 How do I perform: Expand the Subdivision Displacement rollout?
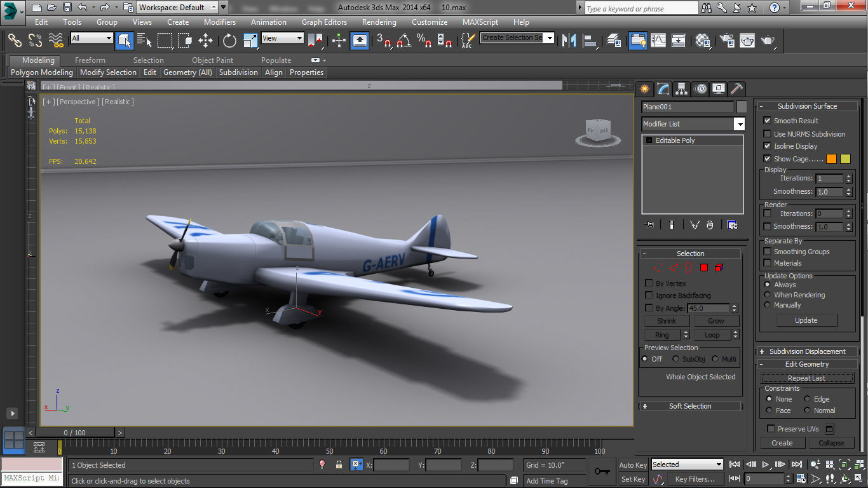click(x=807, y=351)
